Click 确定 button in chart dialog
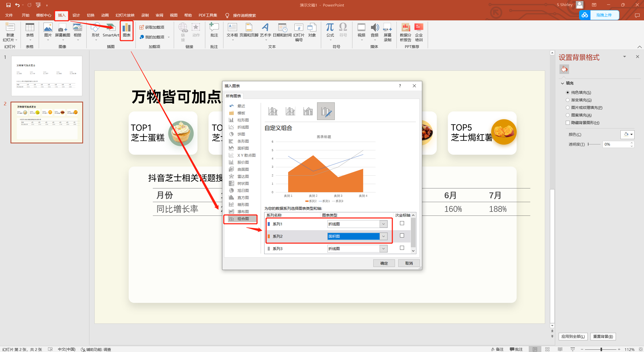The image size is (644, 352). [x=384, y=263]
